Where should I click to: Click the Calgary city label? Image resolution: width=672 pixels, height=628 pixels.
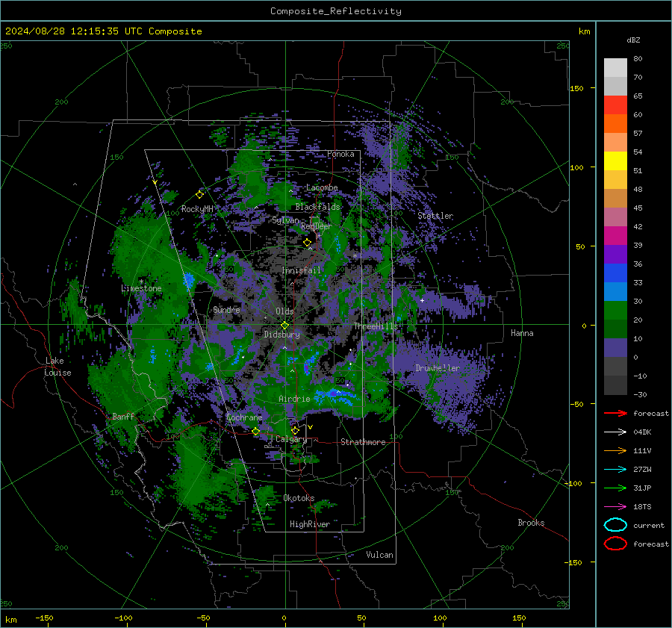(x=291, y=439)
